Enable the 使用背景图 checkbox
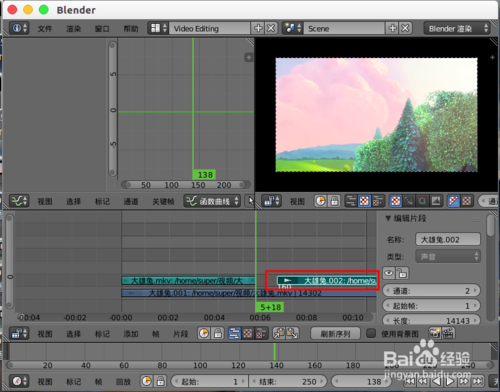The width and height of the screenshot is (500, 392). pos(371,333)
